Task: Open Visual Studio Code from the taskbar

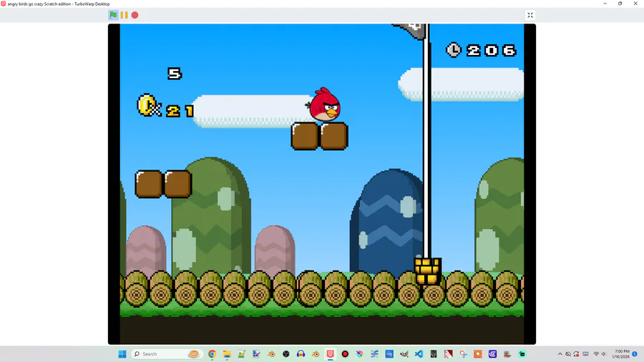Action: (x=419, y=354)
